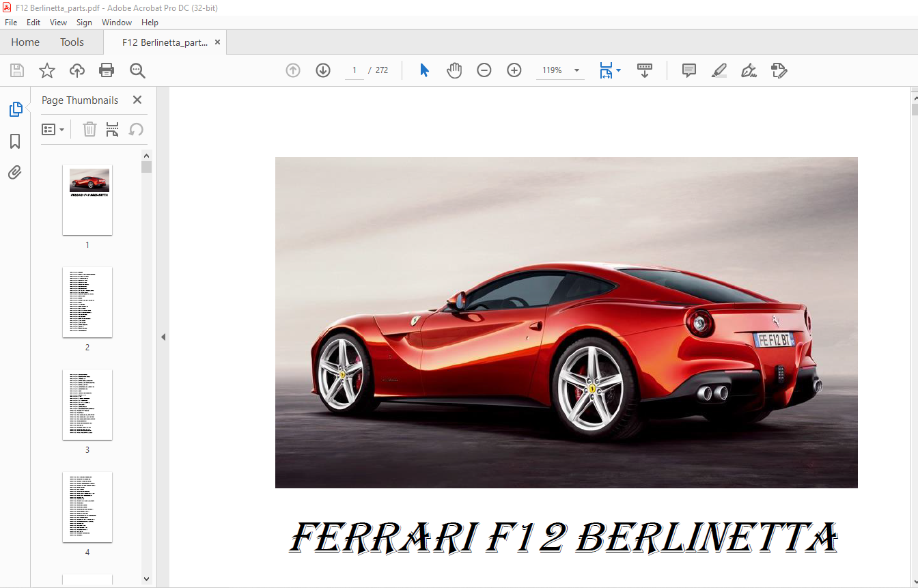Open the Sign document tool
Viewport: 918px width, 588px height.
pos(749,70)
